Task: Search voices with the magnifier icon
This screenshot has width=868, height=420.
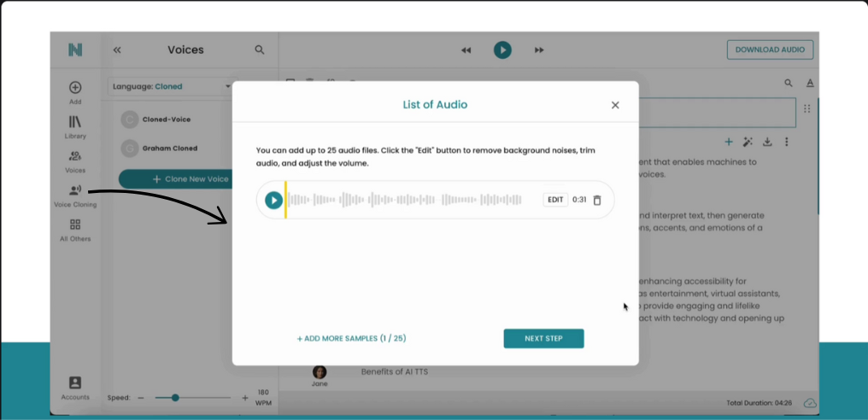Action: pyautogui.click(x=260, y=50)
